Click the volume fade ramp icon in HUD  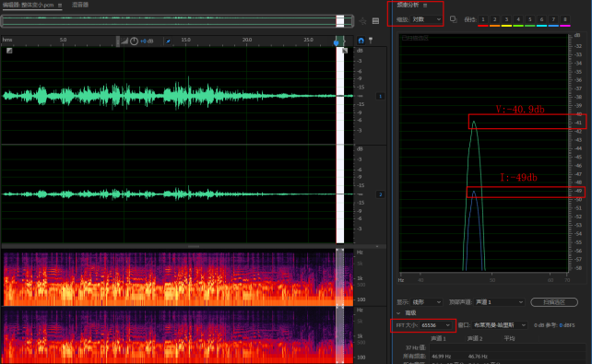[124, 41]
